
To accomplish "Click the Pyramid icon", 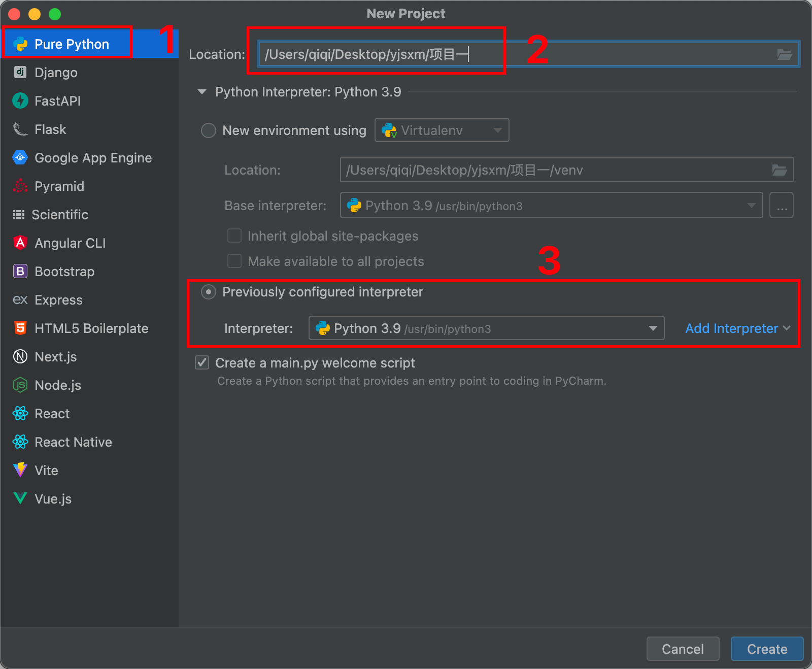I will (20, 186).
